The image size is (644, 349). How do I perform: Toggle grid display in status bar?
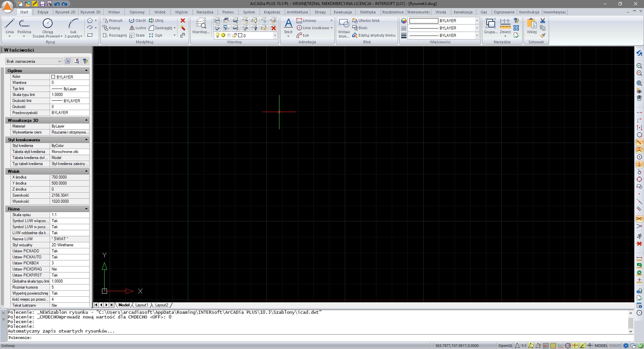tap(553, 346)
